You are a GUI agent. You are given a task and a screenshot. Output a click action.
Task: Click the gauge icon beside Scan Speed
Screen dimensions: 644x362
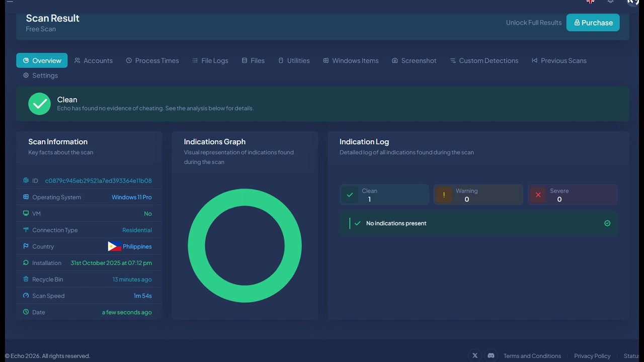[x=26, y=296]
